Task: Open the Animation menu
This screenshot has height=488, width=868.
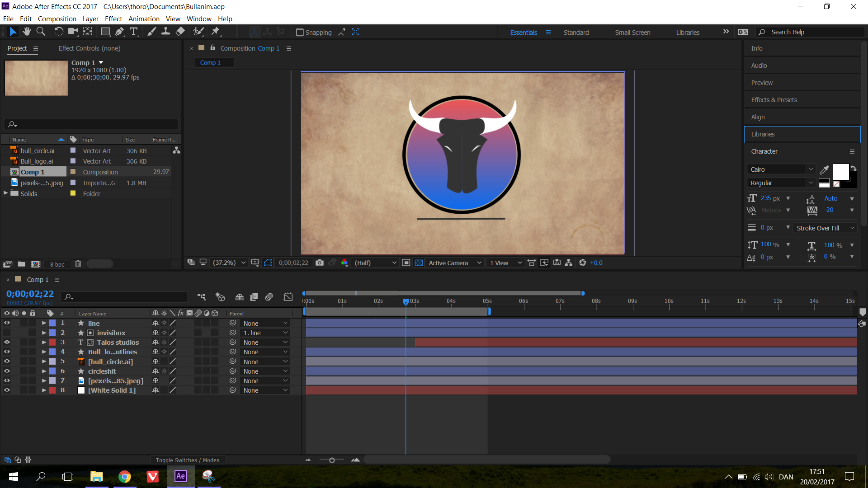Action: pos(144,19)
